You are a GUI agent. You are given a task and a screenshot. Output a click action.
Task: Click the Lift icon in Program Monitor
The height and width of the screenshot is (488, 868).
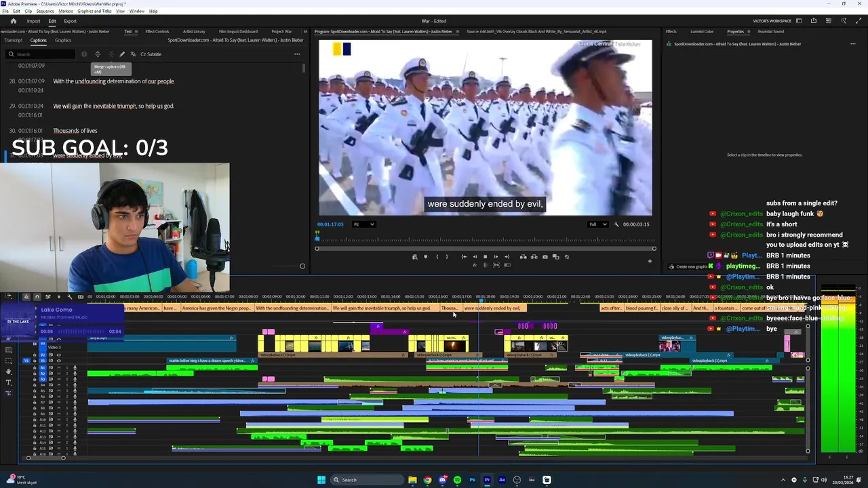524,257
